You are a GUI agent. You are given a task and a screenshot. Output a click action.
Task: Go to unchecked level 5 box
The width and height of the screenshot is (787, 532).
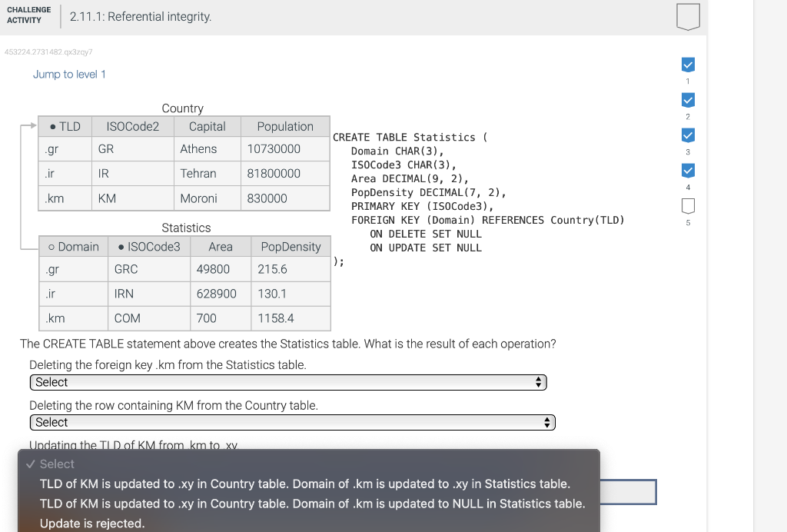(688, 206)
